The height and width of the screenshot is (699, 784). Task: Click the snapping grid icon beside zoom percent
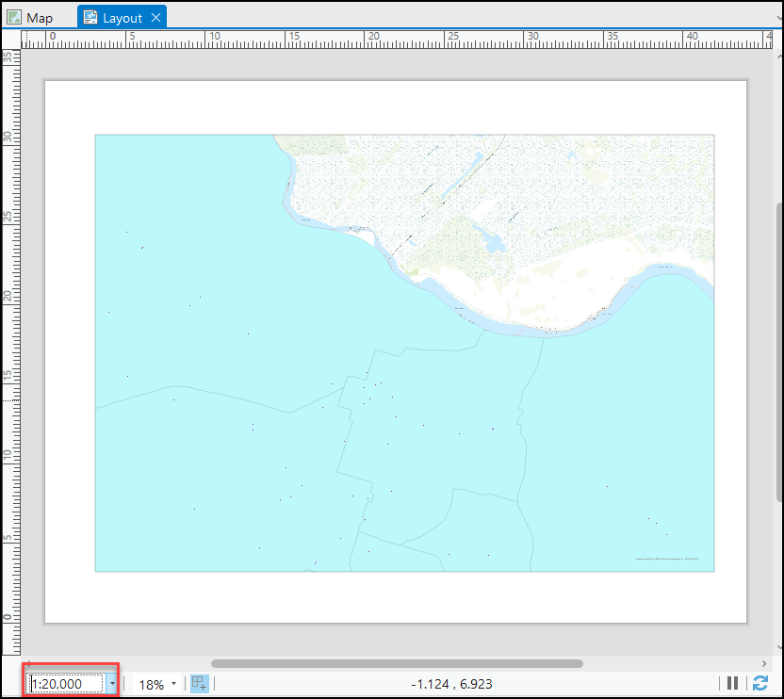(198, 683)
